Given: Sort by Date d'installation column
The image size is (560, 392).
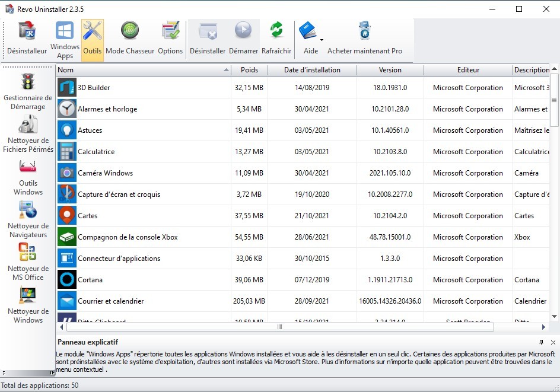Looking at the screenshot, I should [x=312, y=70].
